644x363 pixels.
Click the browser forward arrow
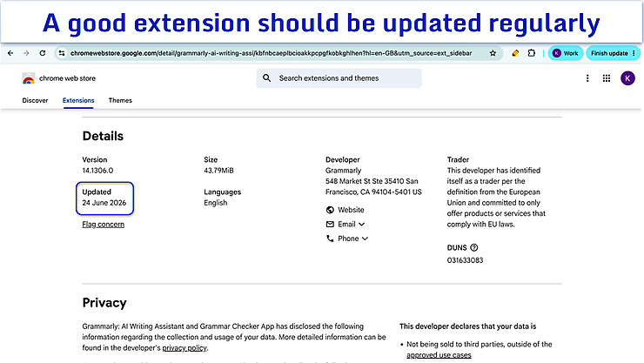pos(26,53)
